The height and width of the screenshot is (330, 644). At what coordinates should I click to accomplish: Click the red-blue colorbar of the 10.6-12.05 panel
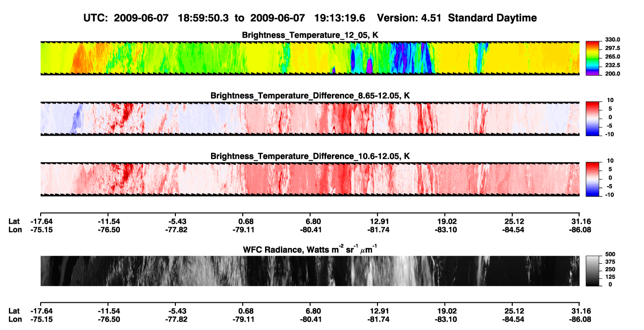593,179
